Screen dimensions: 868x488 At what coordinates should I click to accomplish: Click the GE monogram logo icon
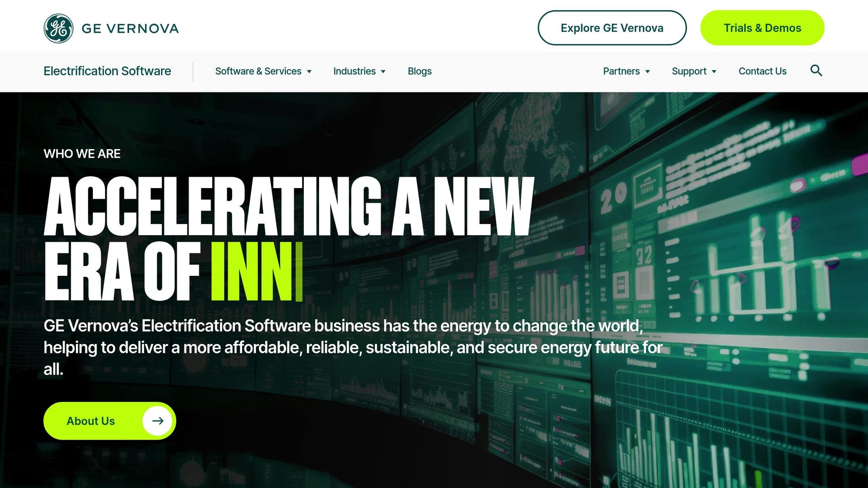click(58, 28)
